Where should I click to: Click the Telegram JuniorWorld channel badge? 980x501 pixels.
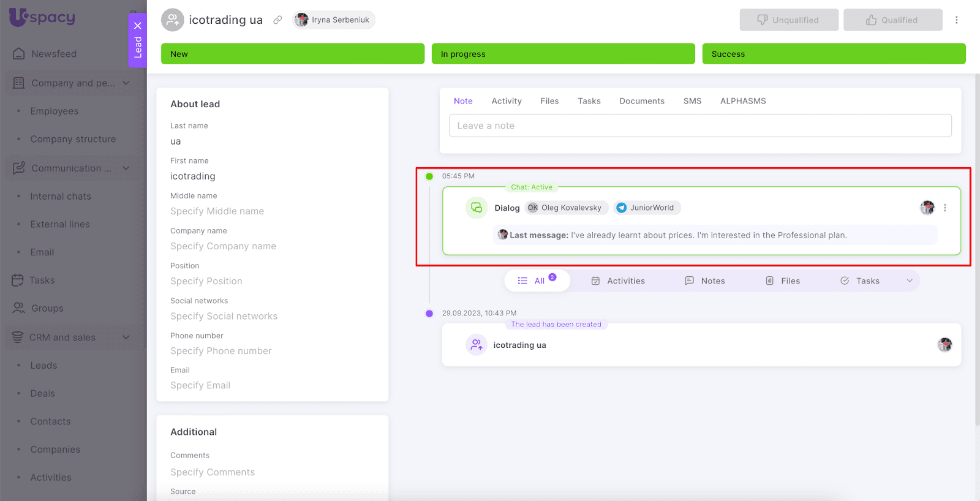647,208
